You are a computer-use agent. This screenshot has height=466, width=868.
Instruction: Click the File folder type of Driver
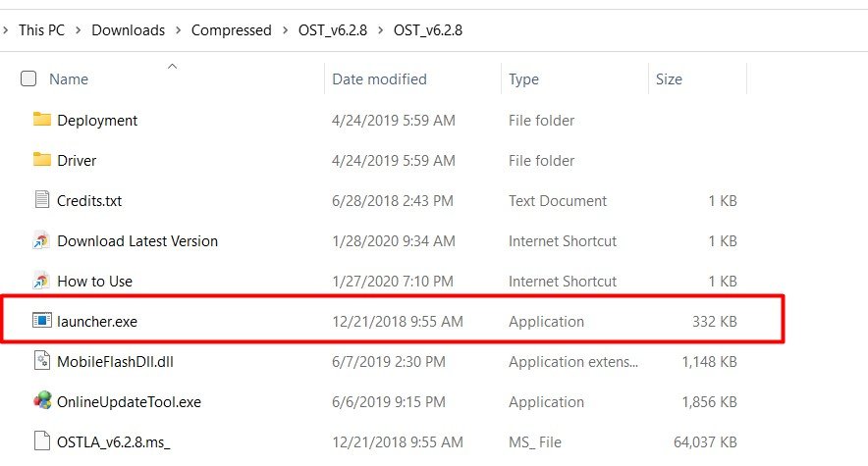point(541,160)
